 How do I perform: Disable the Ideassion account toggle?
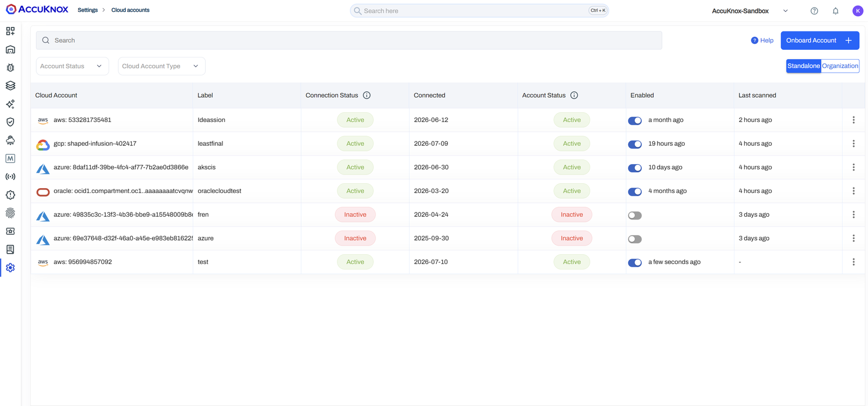[635, 120]
